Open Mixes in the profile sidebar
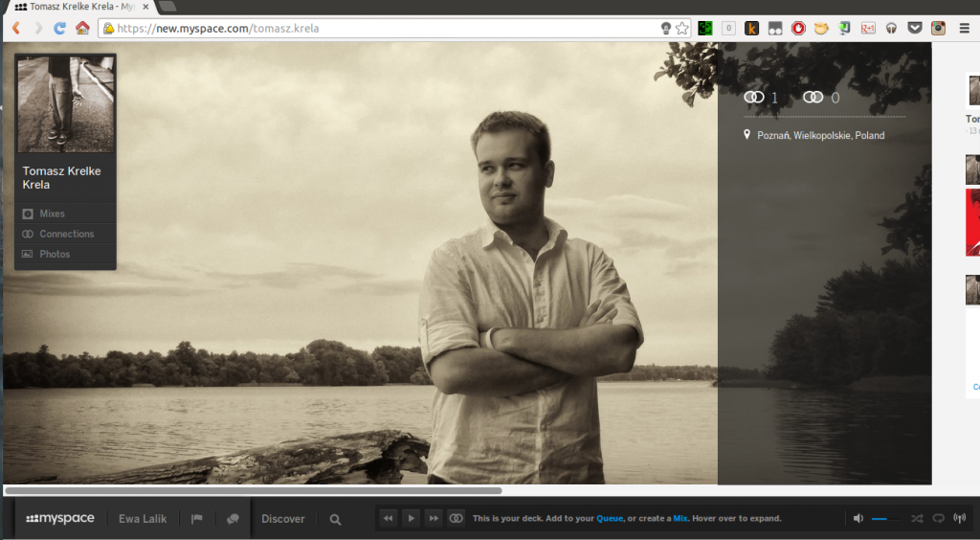Image resolution: width=980 pixels, height=540 pixels. (65, 214)
